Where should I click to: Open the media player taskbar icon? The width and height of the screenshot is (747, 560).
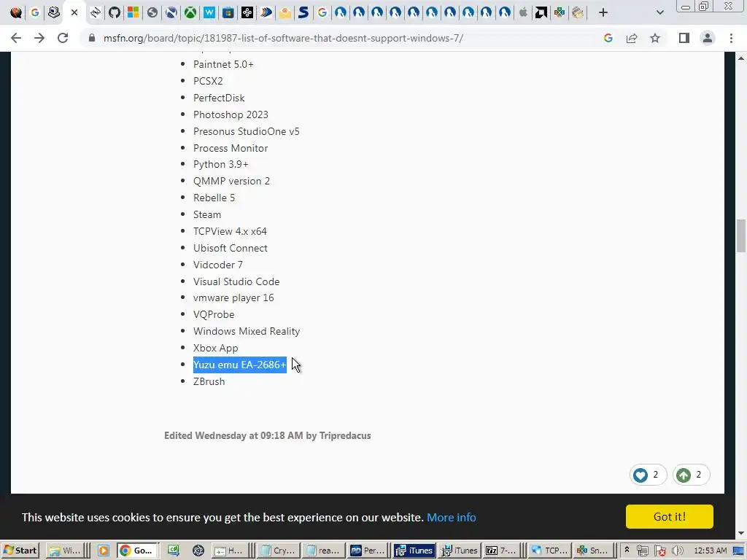coord(103,551)
